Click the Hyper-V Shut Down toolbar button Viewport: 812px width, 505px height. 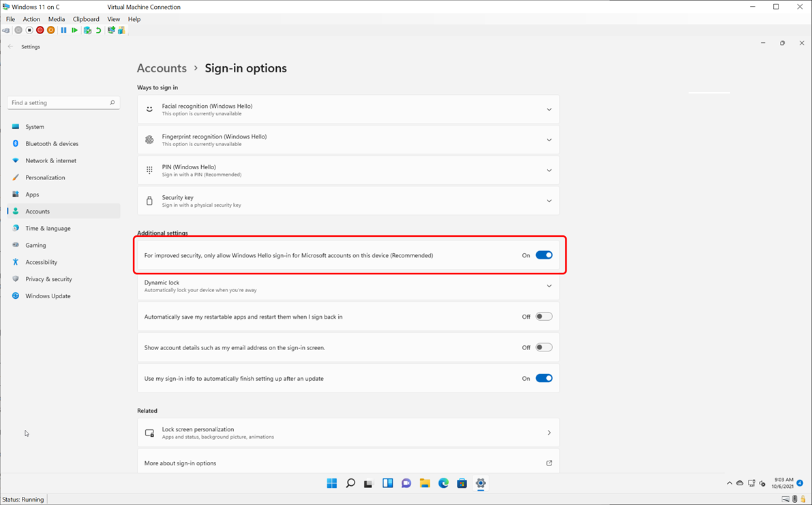pyautogui.click(x=40, y=30)
